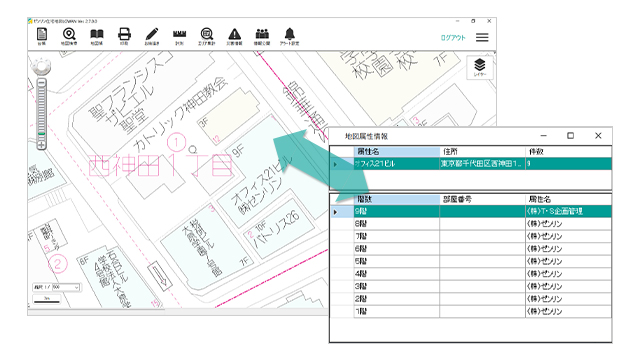The height and width of the screenshot is (360, 640).
Task: Select the 7階 floor cell
Action: pos(397,236)
